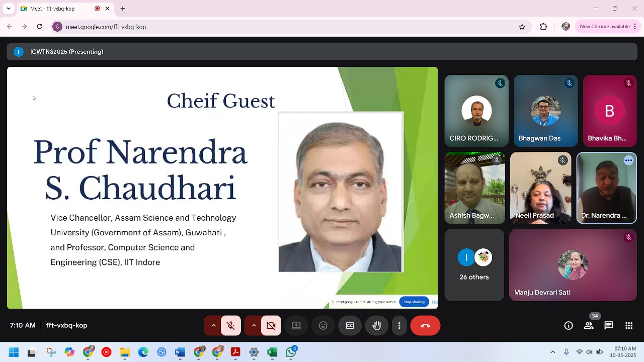Toggle closed captions in the meeting
644x362 pixels.
[350, 326]
